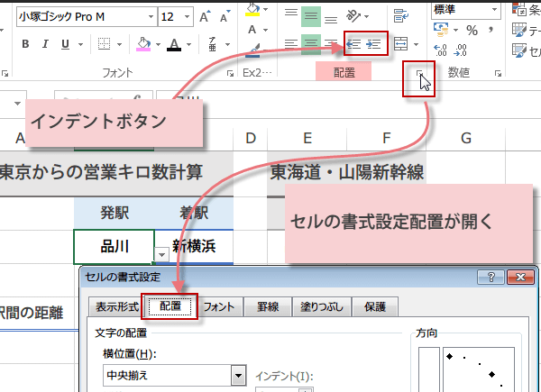
Task: Select column G header
Action: 466,139
